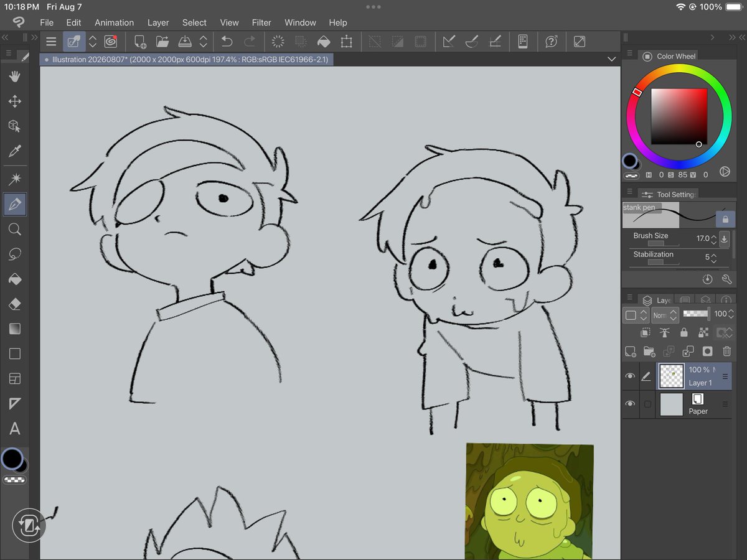
Task: Toggle the brush size lock in Tool Settings
Action: click(x=725, y=219)
